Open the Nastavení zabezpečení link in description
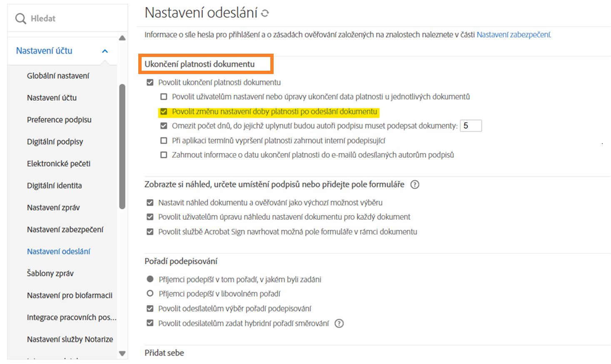 513,35
